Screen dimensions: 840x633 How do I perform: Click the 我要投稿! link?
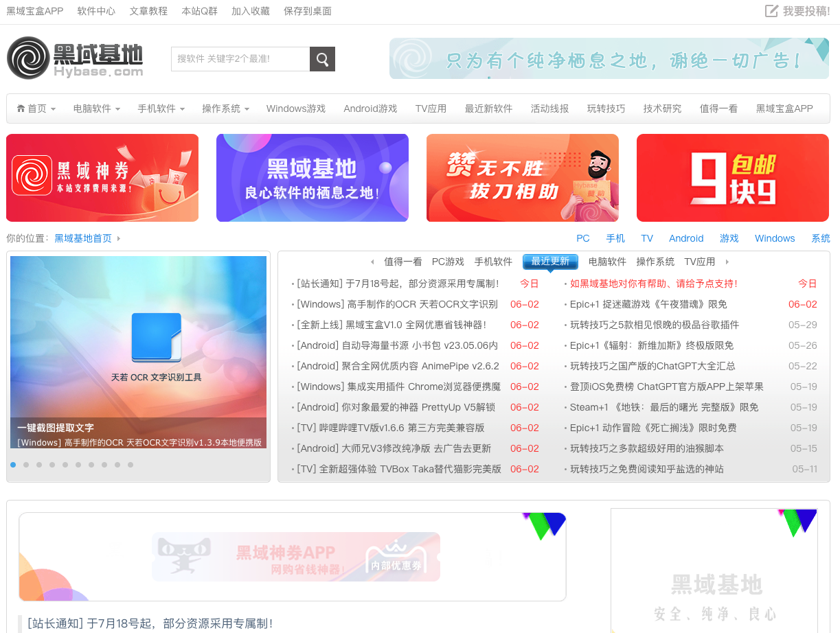pyautogui.click(x=806, y=11)
